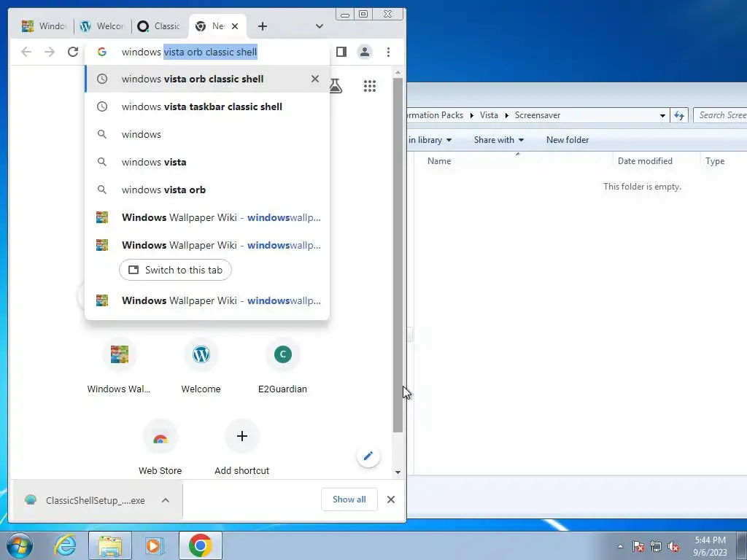This screenshot has width=747, height=560.
Task: Open the Chrome profile avatar
Action: click(x=365, y=52)
